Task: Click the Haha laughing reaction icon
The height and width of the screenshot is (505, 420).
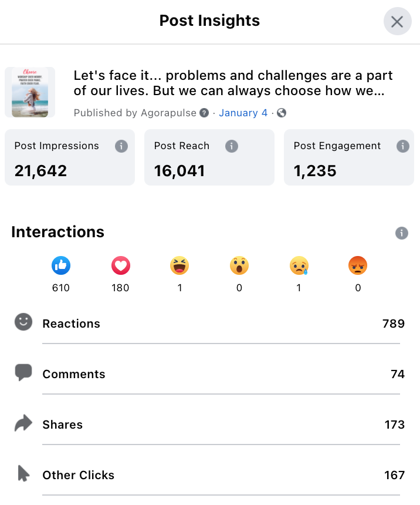Action: point(179,265)
